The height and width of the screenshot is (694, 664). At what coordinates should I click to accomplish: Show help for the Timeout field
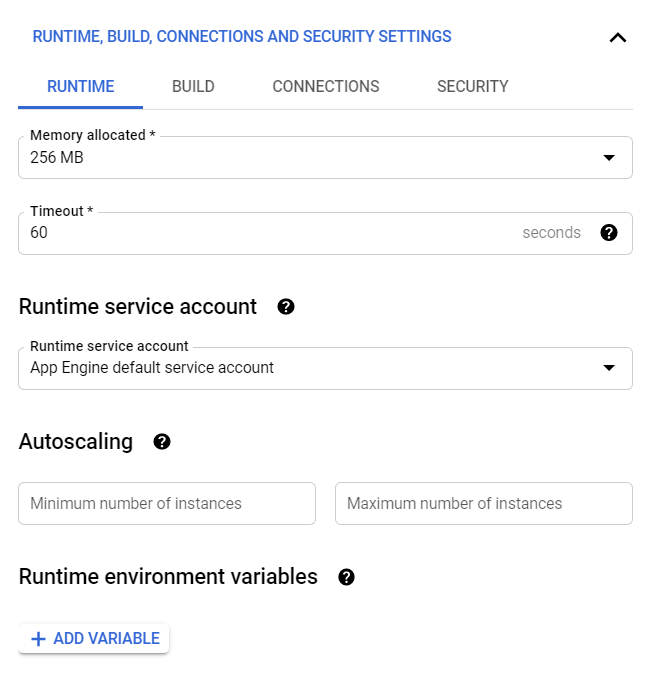tap(609, 233)
